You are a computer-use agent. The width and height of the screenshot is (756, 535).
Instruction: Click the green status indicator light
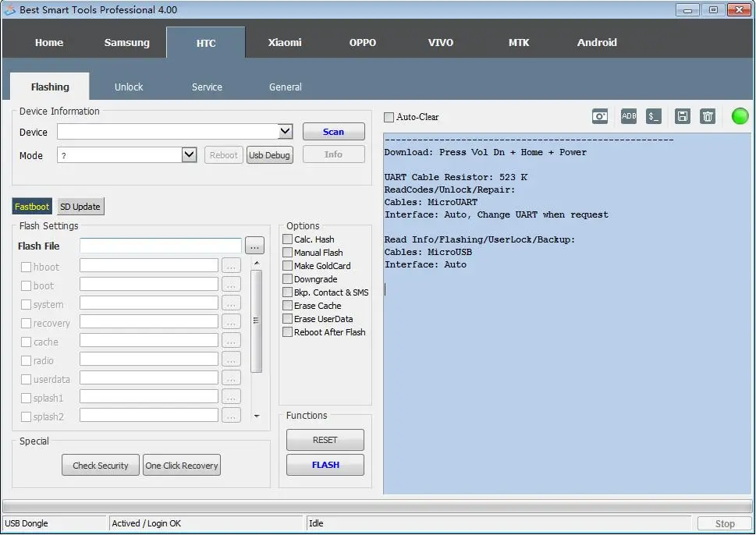point(740,116)
